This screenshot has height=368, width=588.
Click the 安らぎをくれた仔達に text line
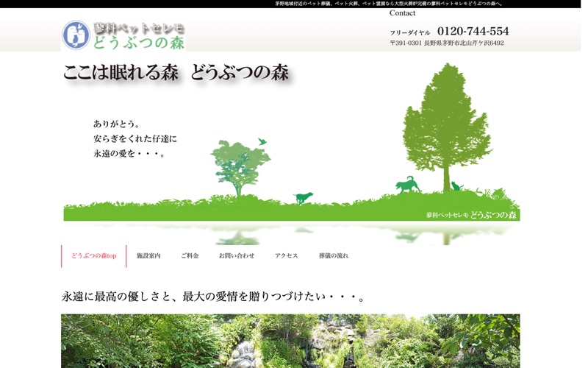135,139
